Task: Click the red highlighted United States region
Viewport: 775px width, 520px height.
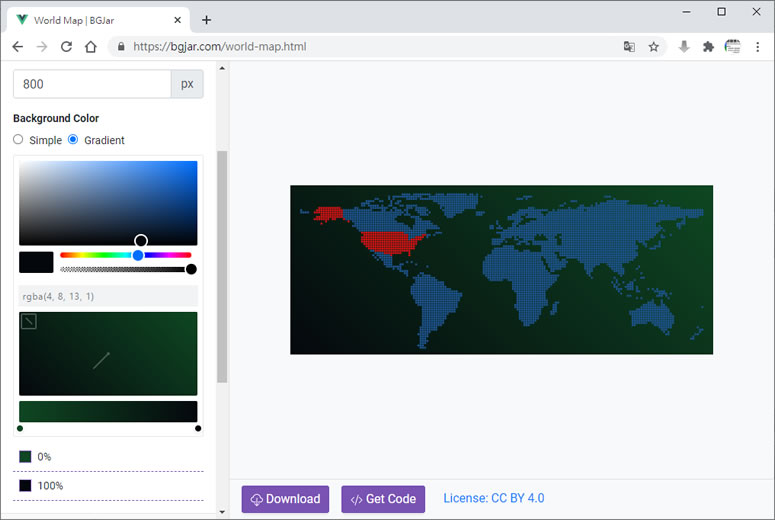Action: coord(390,243)
